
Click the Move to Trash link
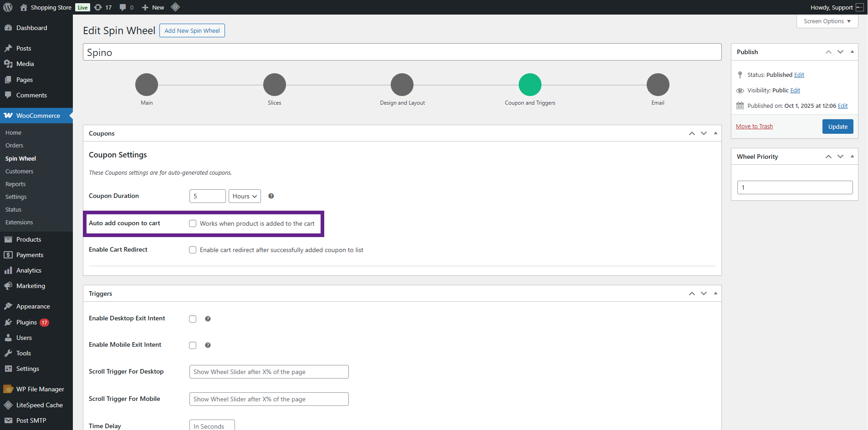[754, 126]
